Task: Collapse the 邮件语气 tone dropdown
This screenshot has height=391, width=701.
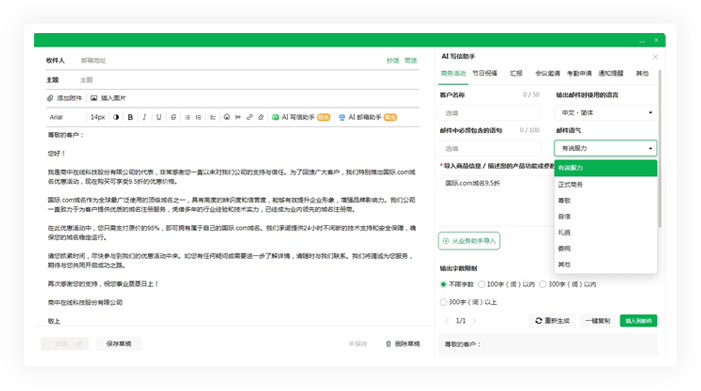Action: click(605, 148)
